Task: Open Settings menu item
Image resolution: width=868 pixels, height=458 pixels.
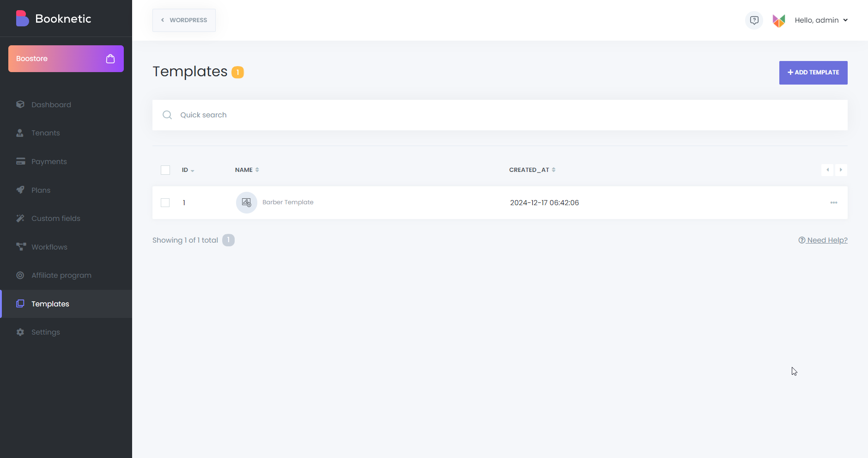Action: [66, 332]
